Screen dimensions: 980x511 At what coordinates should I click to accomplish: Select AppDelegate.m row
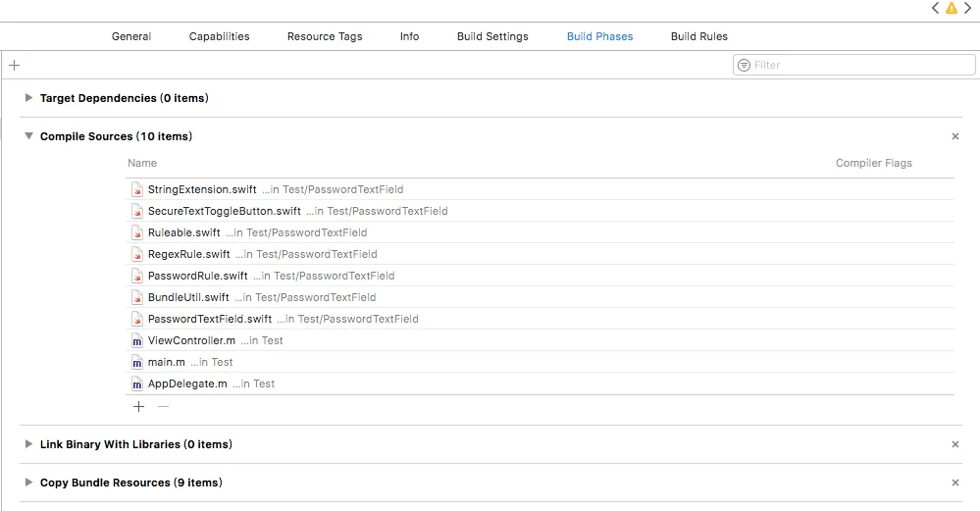point(540,383)
